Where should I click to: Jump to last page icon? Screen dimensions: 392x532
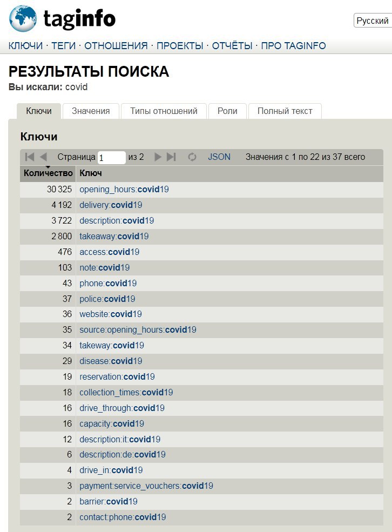tap(171, 157)
